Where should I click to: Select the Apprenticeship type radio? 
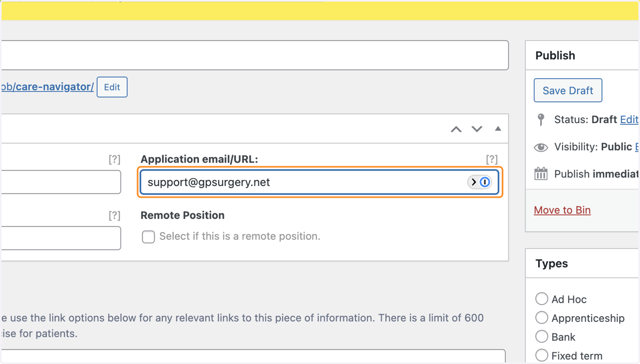tap(541, 318)
